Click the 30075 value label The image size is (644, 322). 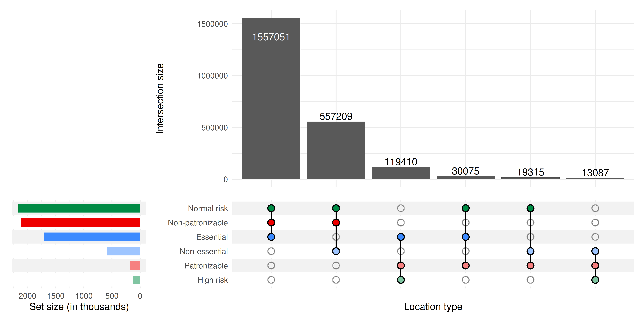[466, 171]
